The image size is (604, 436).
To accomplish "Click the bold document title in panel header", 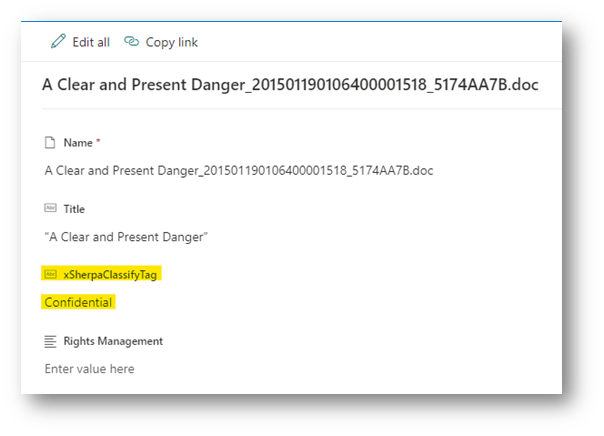I will (290, 85).
